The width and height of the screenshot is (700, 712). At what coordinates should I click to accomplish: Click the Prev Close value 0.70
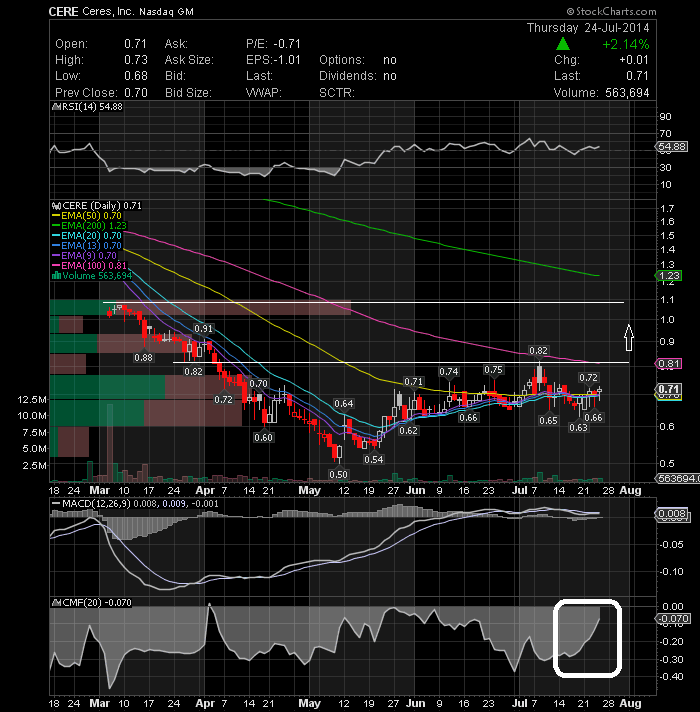(136, 93)
